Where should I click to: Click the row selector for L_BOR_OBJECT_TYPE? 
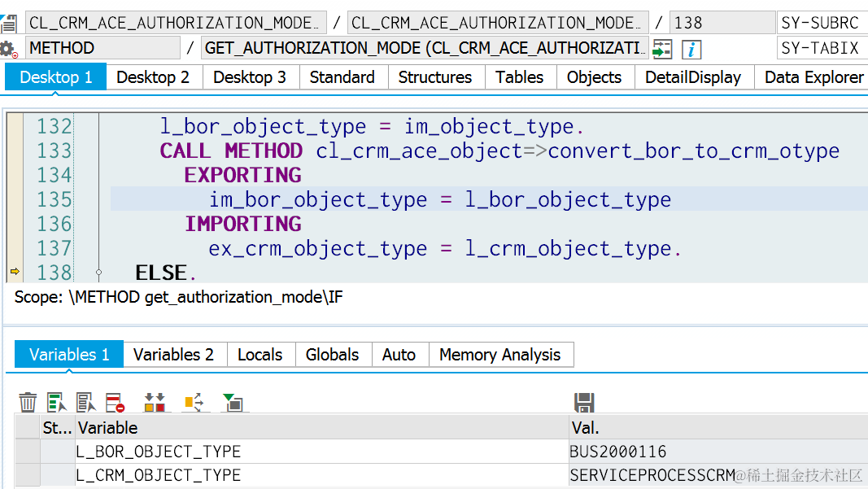coord(27,452)
